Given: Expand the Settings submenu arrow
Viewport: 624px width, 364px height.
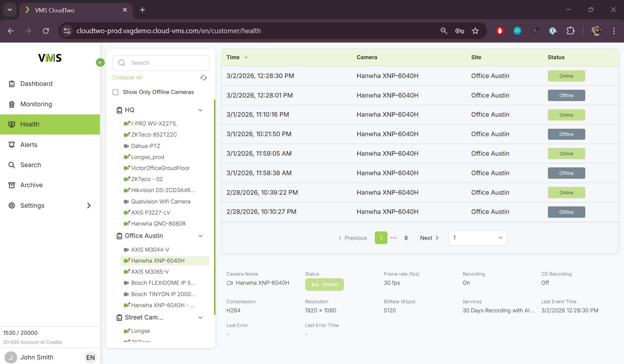Looking at the screenshot, I should click(89, 206).
